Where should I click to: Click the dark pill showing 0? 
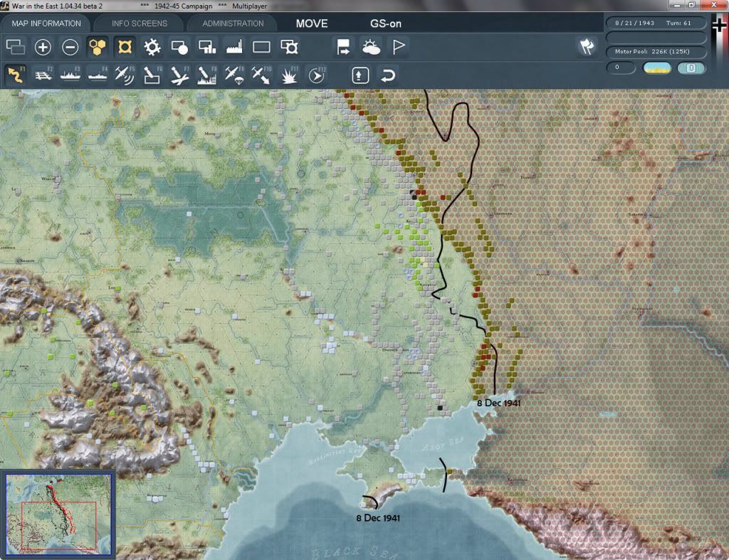620,68
